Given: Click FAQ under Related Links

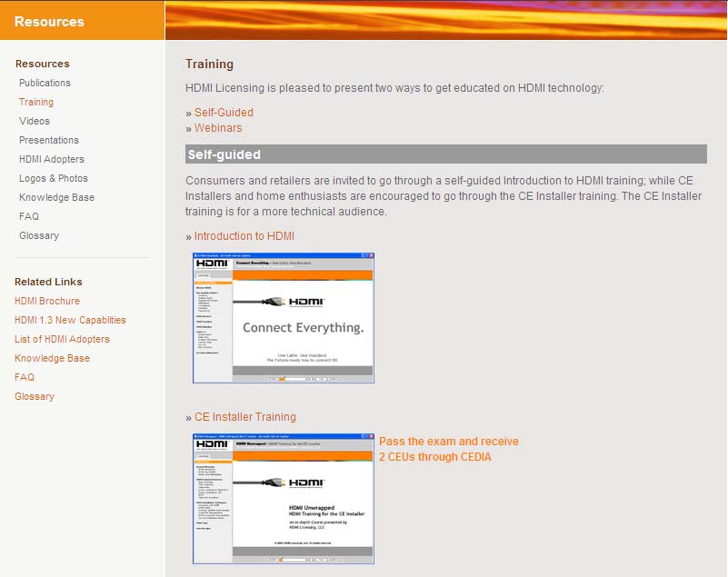Looking at the screenshot, I should coord(25,377).
